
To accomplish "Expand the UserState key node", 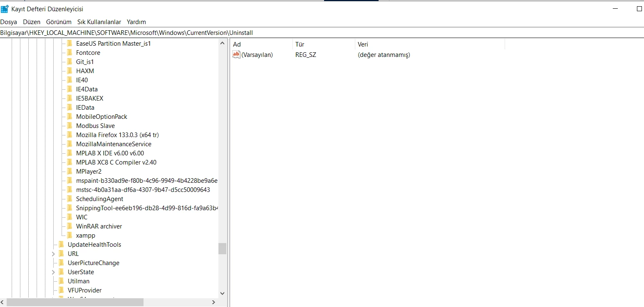I will click(x=53, y=272).
